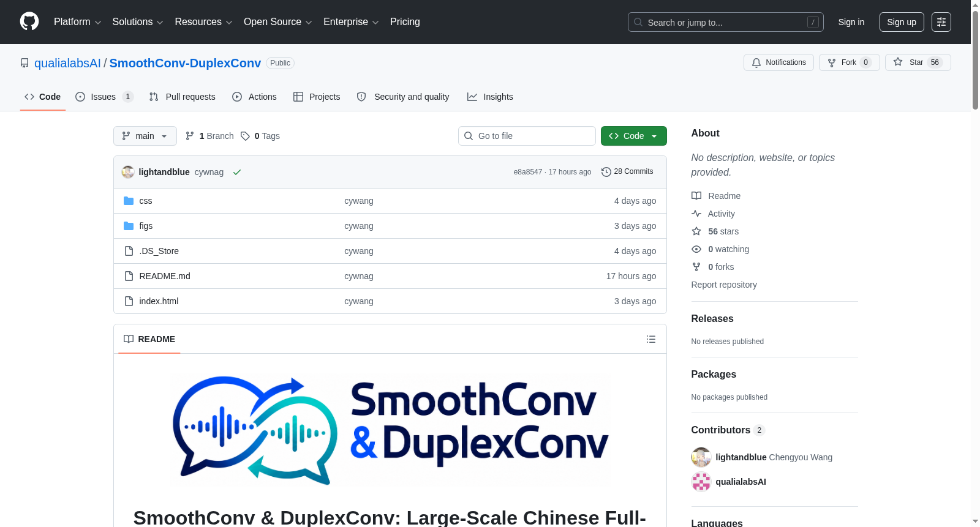
Task: Click the Sign in link
Action: (851, 22)
